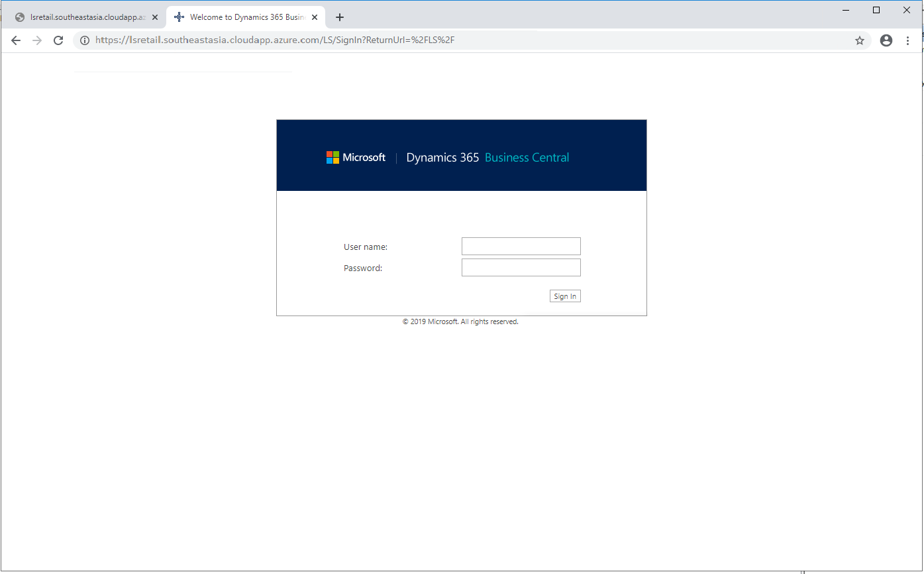Screen dimensions: 924x574
Task: Minimize the browser window
Action: point(847,10)
